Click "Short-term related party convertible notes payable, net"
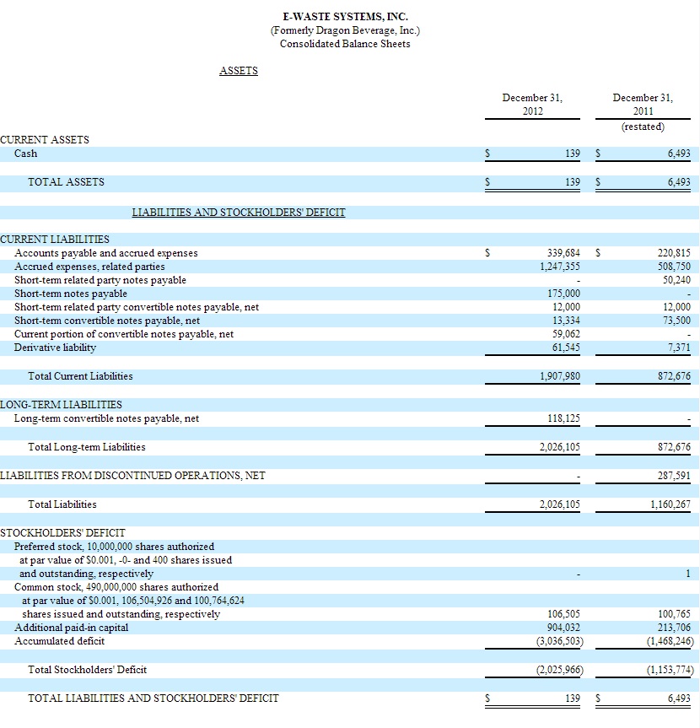700x728 pixels. (x=137, y=307)
